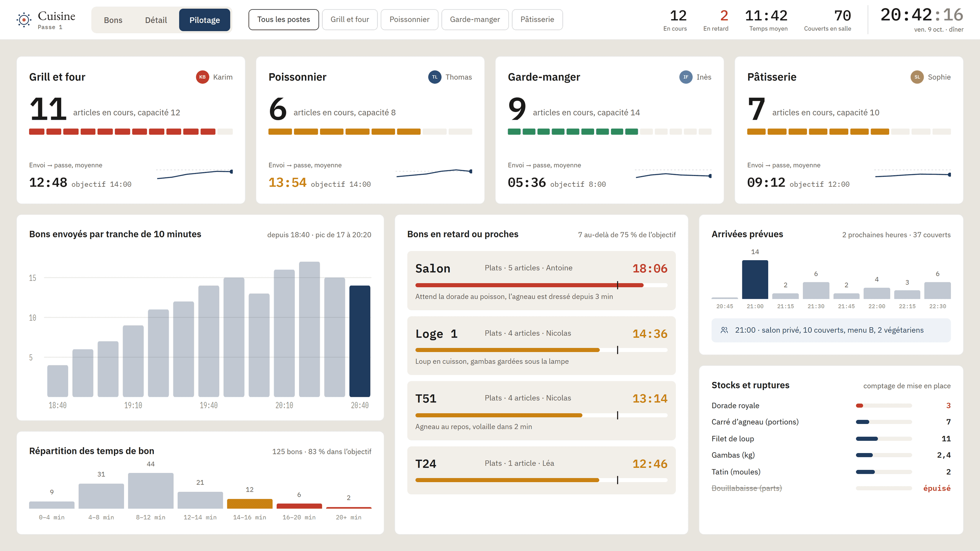Click the 'En retard' counter showing 2
Viewport: 980px width, 551px height.
716,21
